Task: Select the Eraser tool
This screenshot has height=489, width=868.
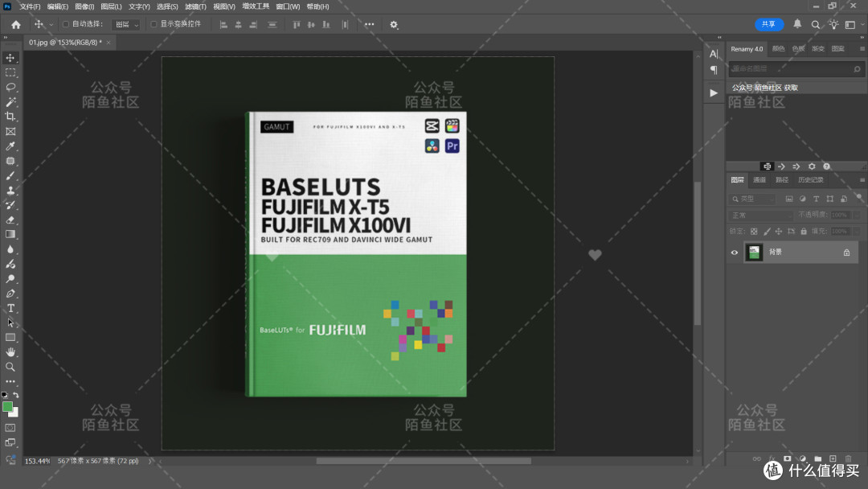Action: coord(10,220)
